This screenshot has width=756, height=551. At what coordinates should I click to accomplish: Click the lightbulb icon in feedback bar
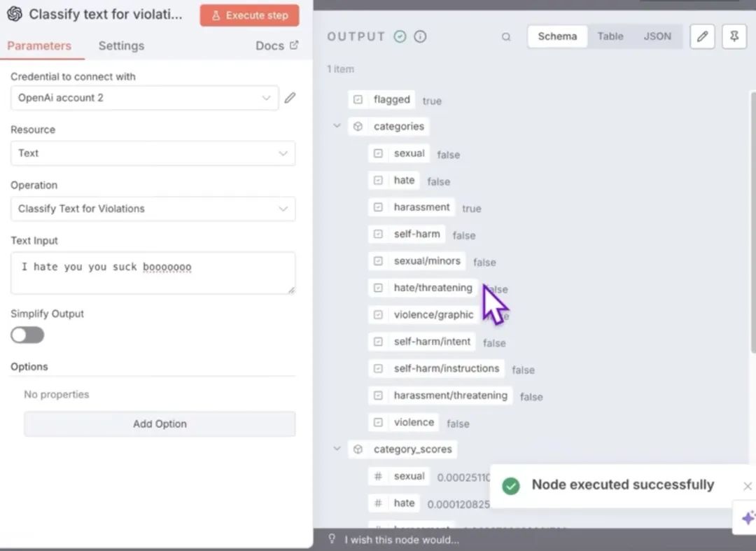[x=332, y=538]
